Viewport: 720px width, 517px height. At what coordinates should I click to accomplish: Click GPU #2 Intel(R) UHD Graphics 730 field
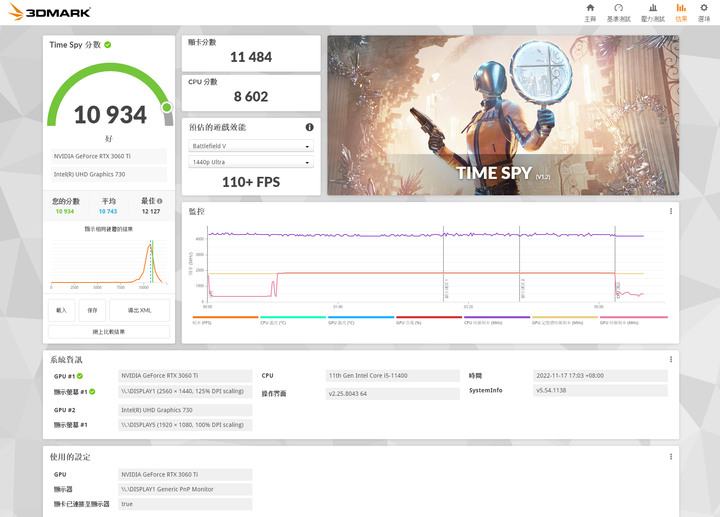click(185, 410)
